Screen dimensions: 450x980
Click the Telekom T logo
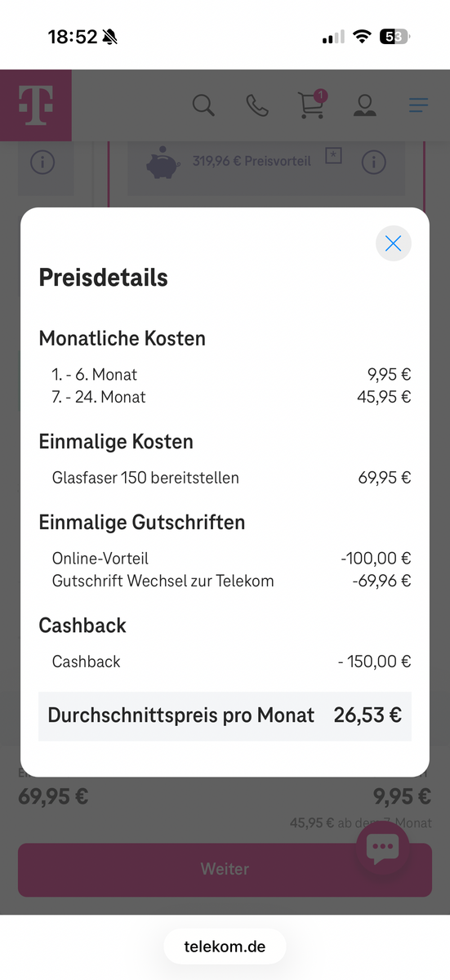(36, 105)
